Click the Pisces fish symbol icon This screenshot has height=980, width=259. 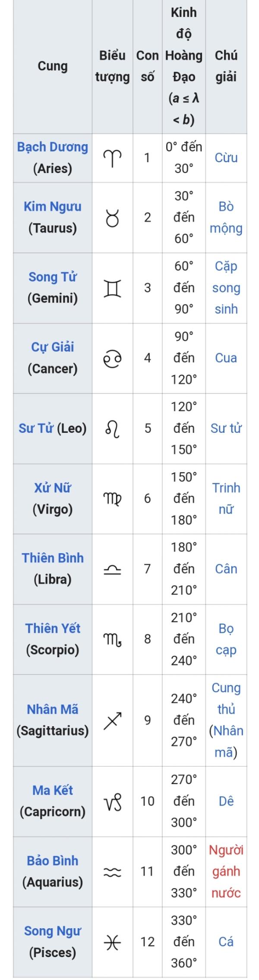112,942
